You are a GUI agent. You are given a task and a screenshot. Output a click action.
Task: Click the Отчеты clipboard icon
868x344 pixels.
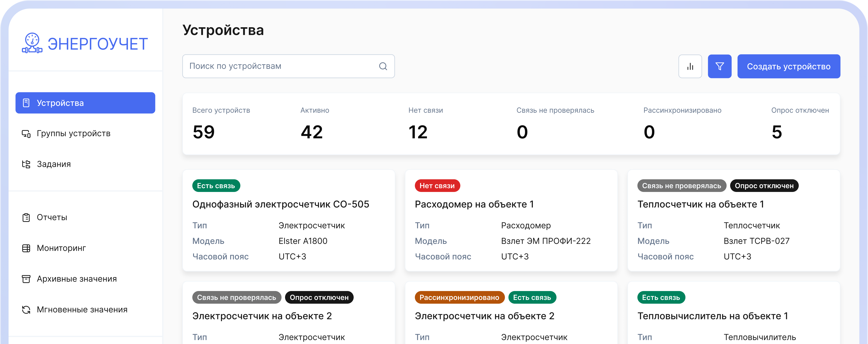pos(26,217)
